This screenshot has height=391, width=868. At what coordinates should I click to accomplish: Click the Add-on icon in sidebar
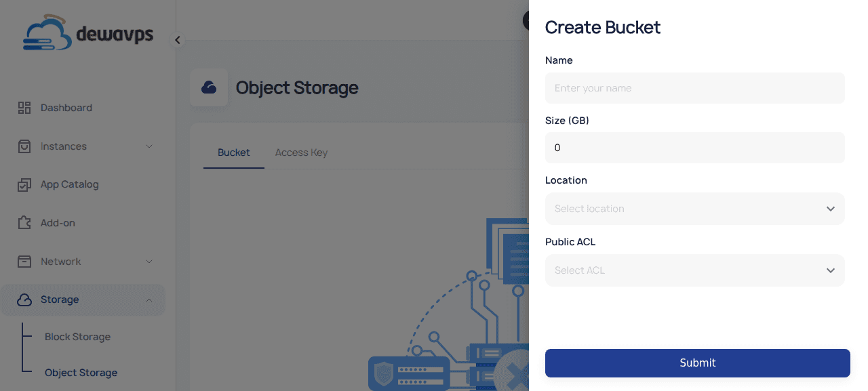[x=24, y=222]
